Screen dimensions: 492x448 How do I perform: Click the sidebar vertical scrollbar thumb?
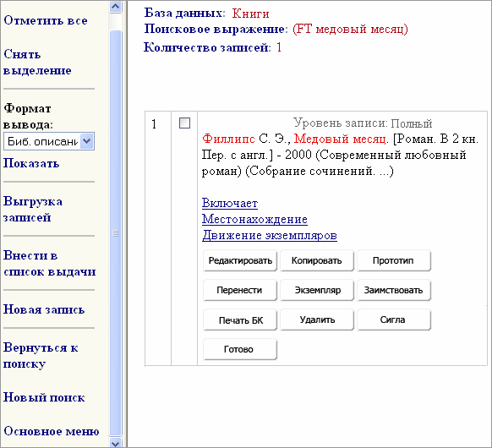(x=116, y=232)
